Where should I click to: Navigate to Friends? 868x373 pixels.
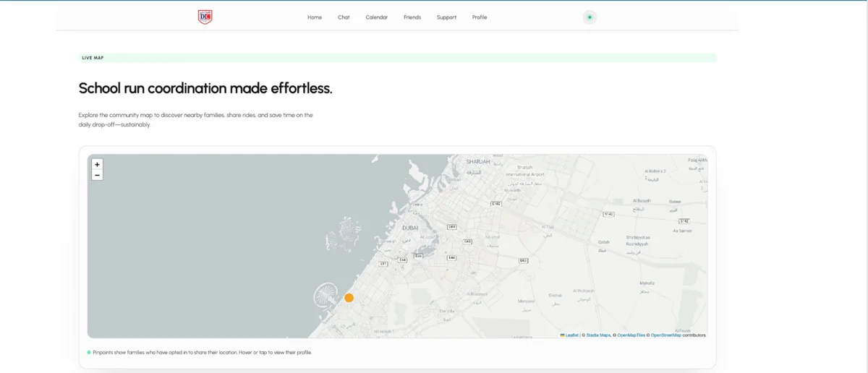click(x=412, y=17)
